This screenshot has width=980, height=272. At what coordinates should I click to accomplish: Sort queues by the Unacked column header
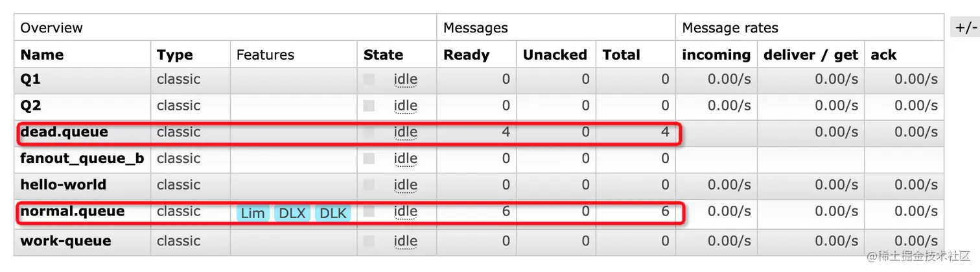555,55
